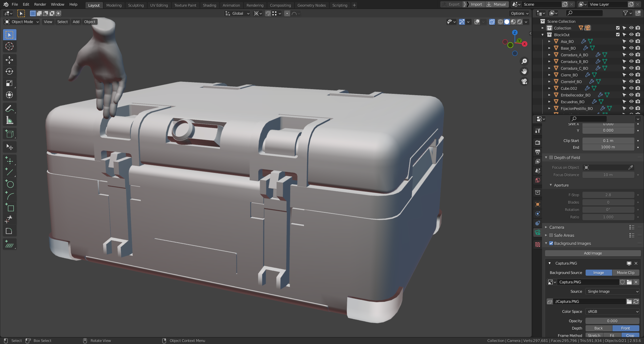Open the Physics properties tab
Screen dimensions: 644x344
(x=538, y=214)
